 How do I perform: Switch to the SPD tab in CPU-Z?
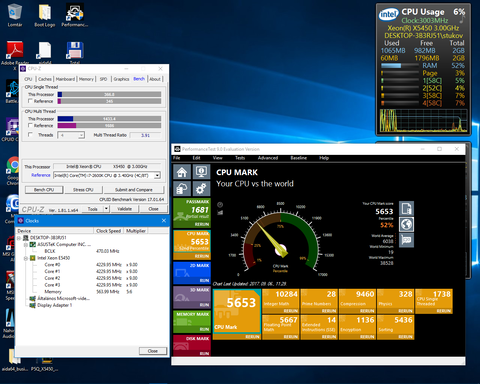click(104, 79)
